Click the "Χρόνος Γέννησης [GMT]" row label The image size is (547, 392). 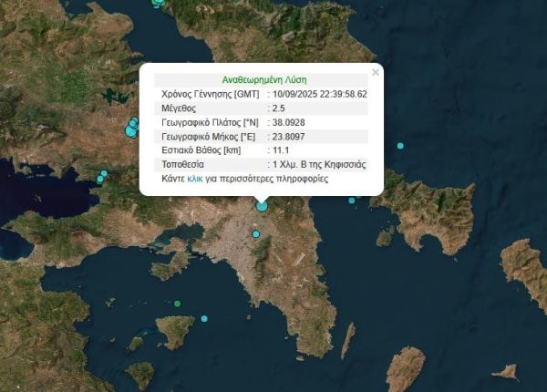210,94
